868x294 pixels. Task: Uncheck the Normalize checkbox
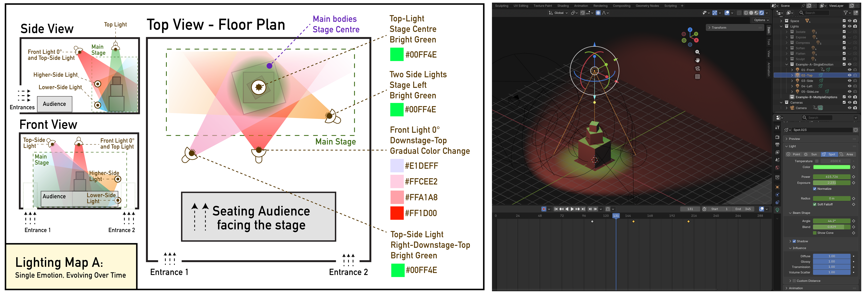point(815,189)
